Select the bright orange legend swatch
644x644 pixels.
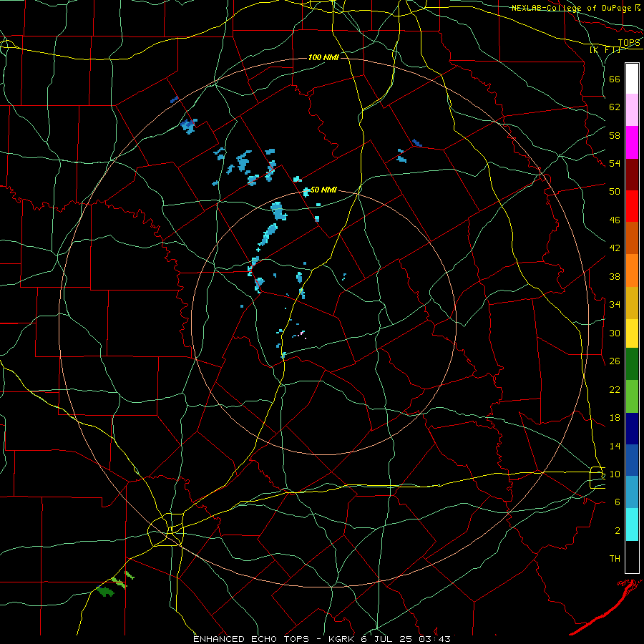click(632, 270)
